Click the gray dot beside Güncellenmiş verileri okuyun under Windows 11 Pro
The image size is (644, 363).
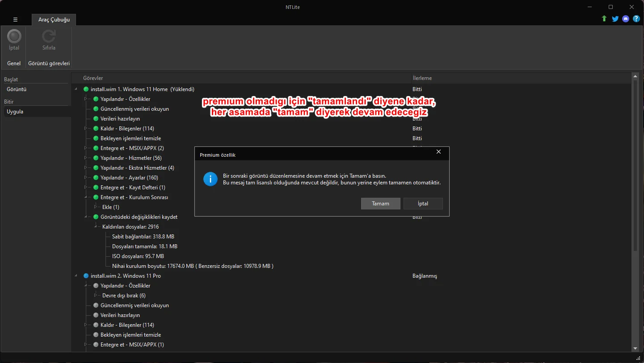point(96,305)
